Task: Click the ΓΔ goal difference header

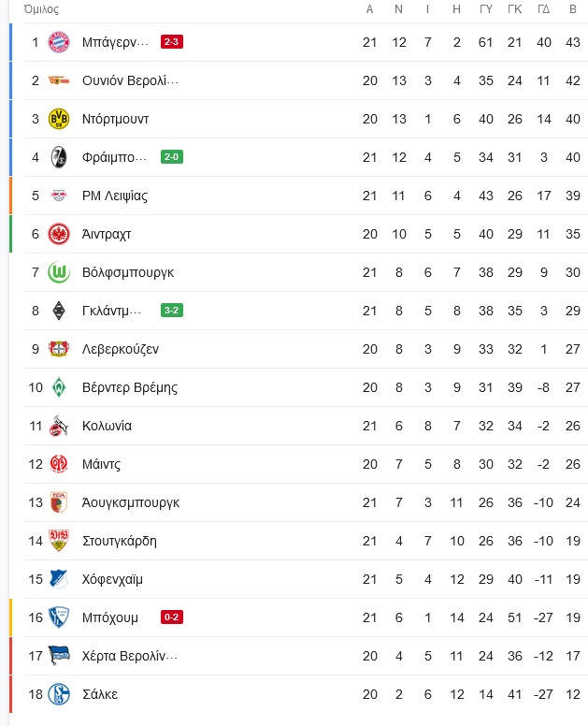Action: click(543, 9)
